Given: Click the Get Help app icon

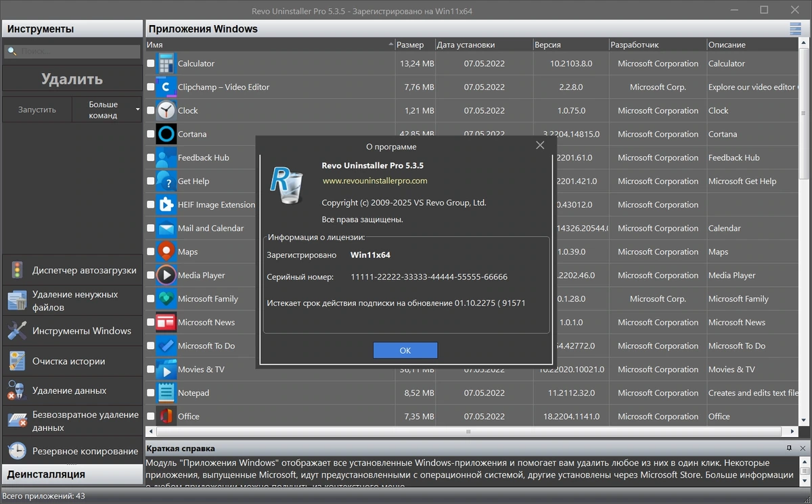Looking at the screenshot, I should click(x=166, y=181).
